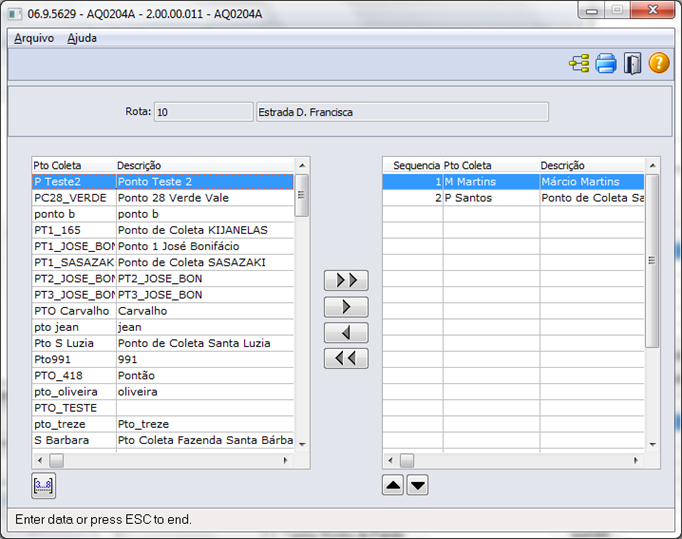This screenshot has height=539, width=682.
Task: Minimize the AQ0204A window
Action: point(592,10)
